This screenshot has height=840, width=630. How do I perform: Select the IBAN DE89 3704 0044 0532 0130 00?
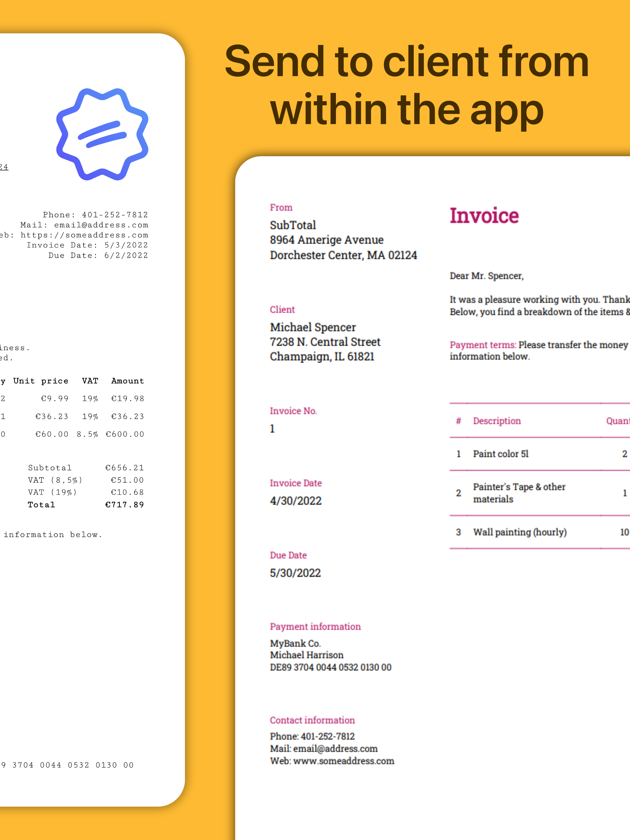(x=331, y=667)
